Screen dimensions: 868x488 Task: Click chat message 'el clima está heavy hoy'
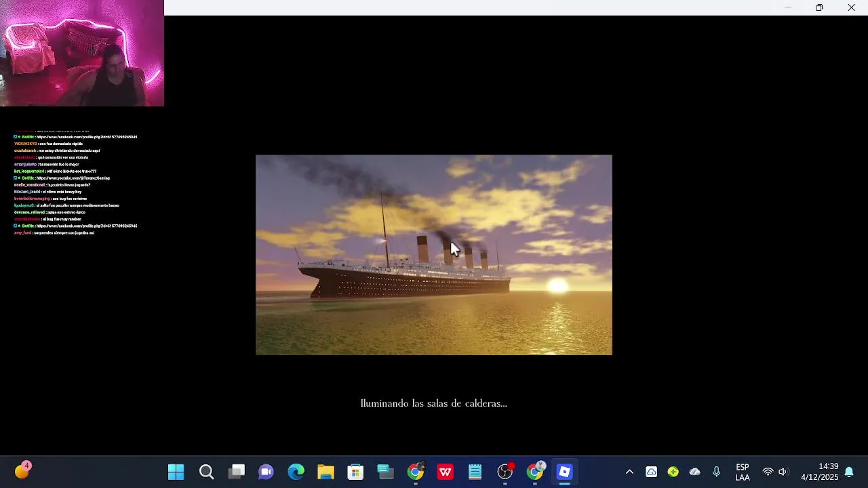point(62,192)
